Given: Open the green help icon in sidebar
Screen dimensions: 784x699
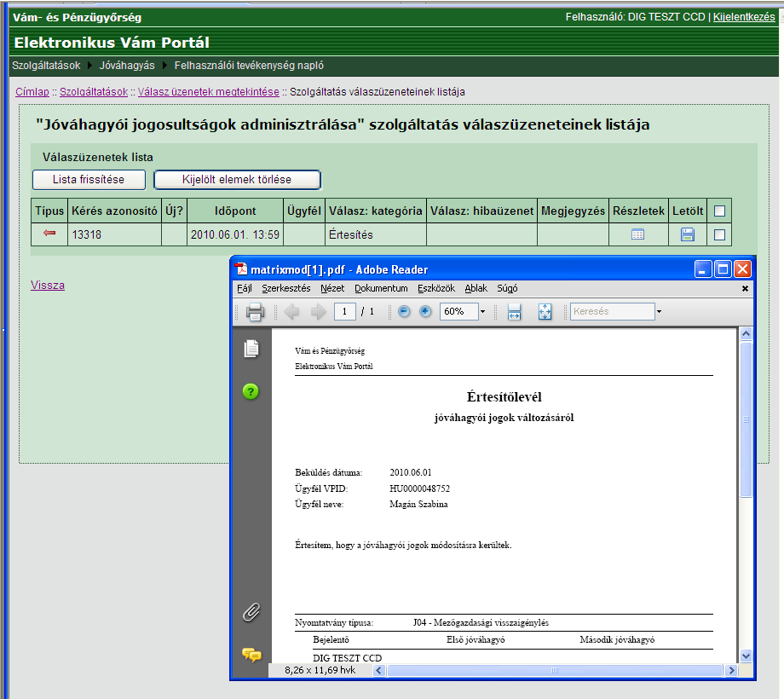Looking at the screenshot, I should tap(251, 391).
